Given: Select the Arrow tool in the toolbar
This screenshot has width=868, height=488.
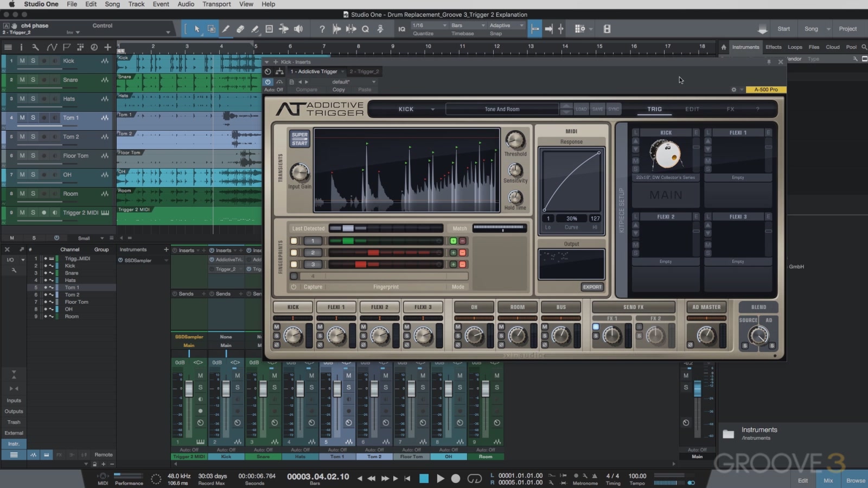Looking at the screenshot, I should coord(197,29).
